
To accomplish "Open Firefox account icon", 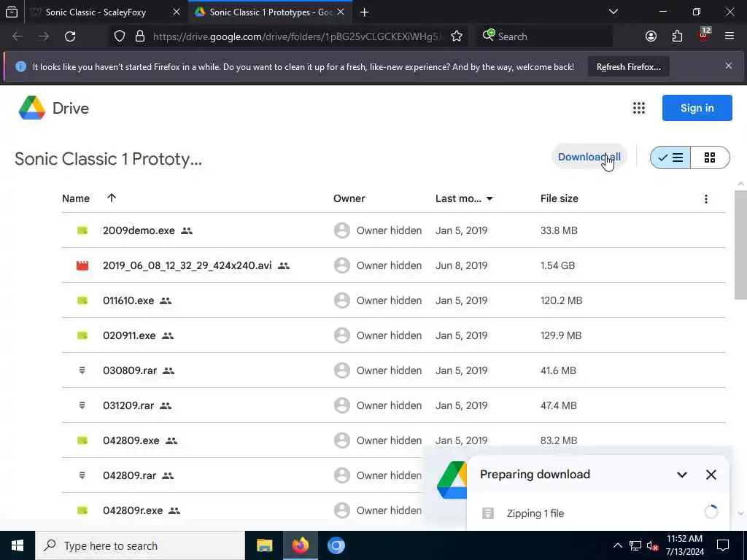I will pyautogui.click(x=651, y=36).
